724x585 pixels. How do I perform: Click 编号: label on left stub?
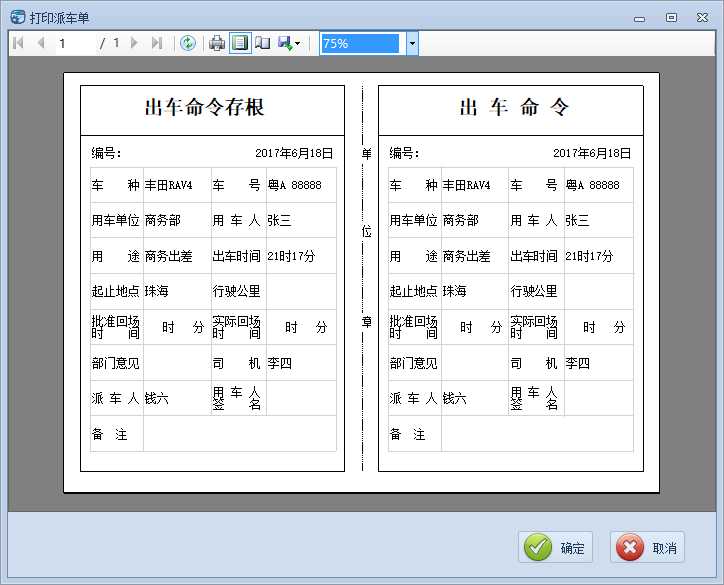tap(106, 153)
